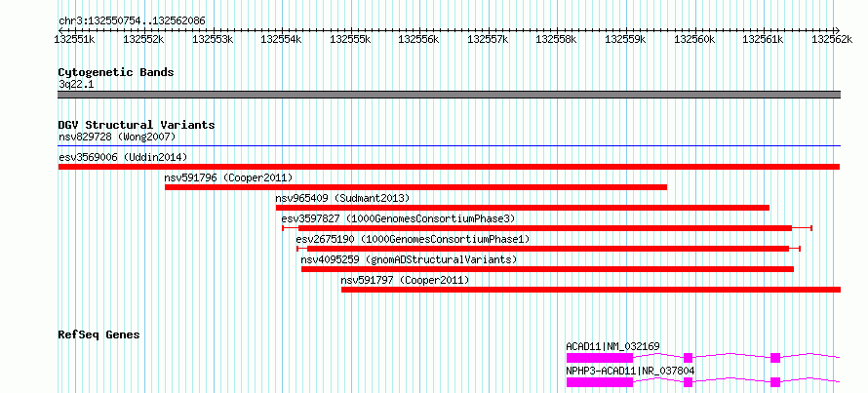The width and height of the screenshot is (868, 393).
Task: Select the red esv2675190 variant bar
Action: click(548, 249)
